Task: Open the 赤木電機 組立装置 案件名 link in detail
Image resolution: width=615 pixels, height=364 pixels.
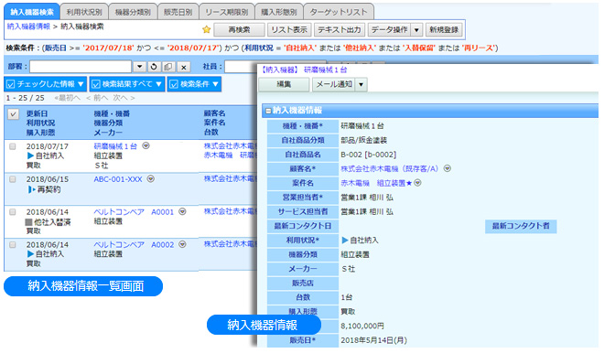Action: (x=376, y=183)
